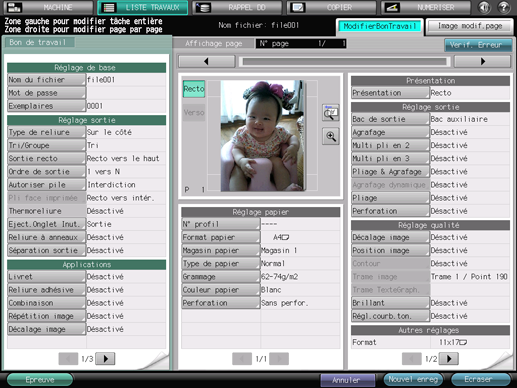This screenshot has height=388, width=517.
Task: Open Reliure adhésive setting
Action: tap(46, 290)
